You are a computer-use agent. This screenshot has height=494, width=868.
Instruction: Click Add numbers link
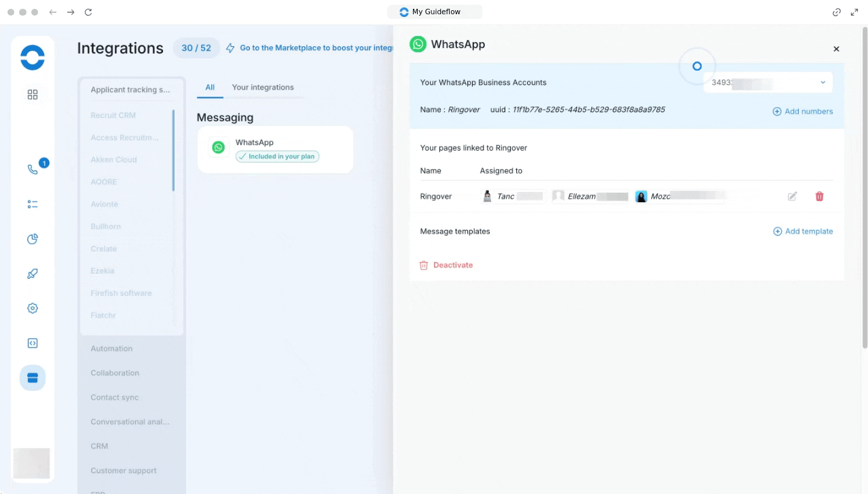pos(802,111)
